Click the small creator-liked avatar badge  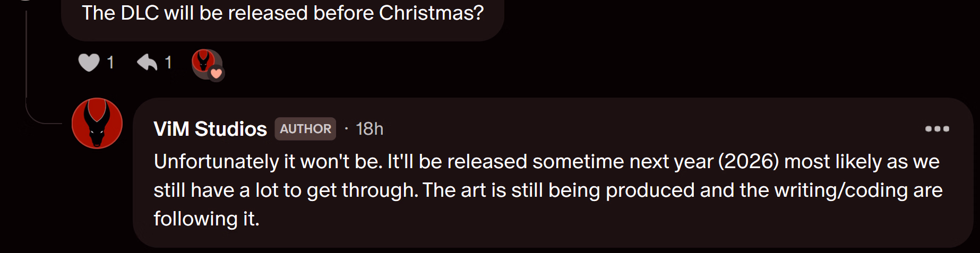pos(203,61)
